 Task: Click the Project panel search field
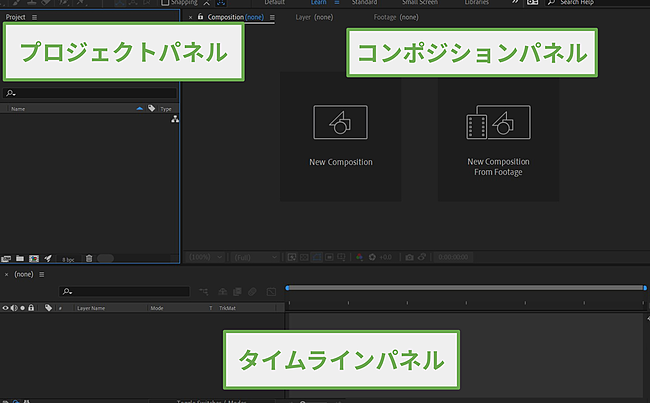[x=90, y=93]
